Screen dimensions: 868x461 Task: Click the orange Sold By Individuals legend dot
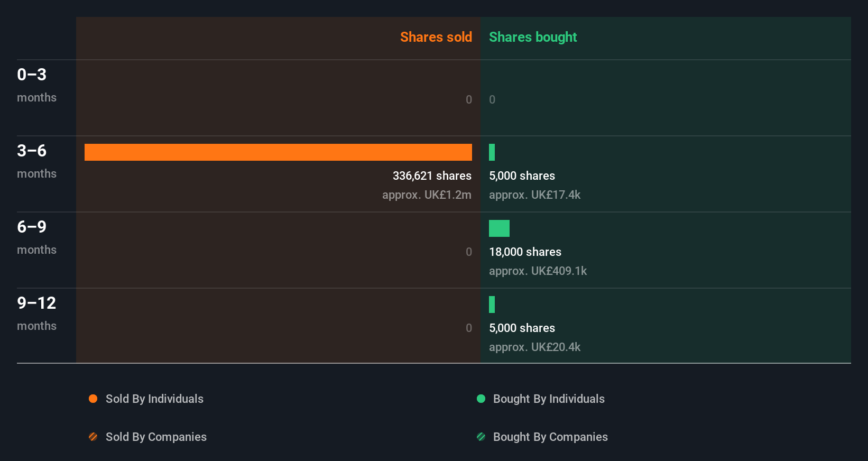pyautogui.click(x=93, y=399)
